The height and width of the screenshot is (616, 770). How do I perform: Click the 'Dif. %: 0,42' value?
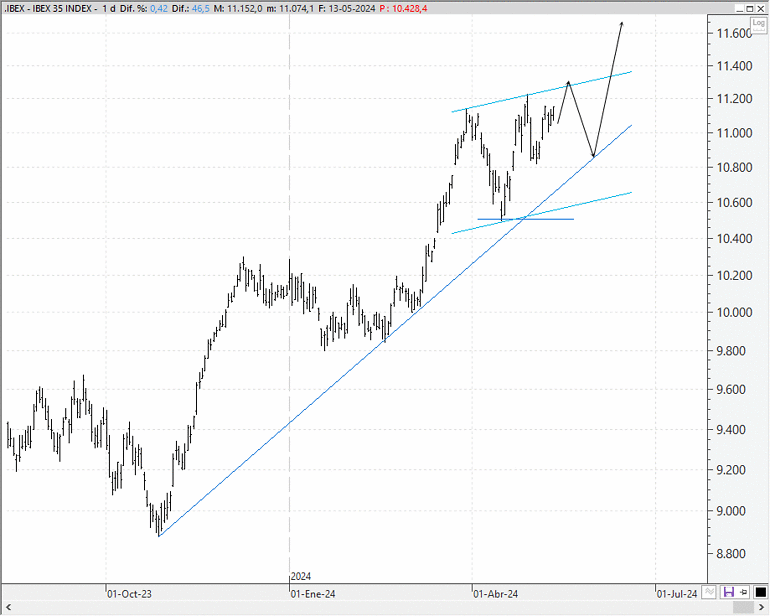pyautogui.click(x=143, y=8)
